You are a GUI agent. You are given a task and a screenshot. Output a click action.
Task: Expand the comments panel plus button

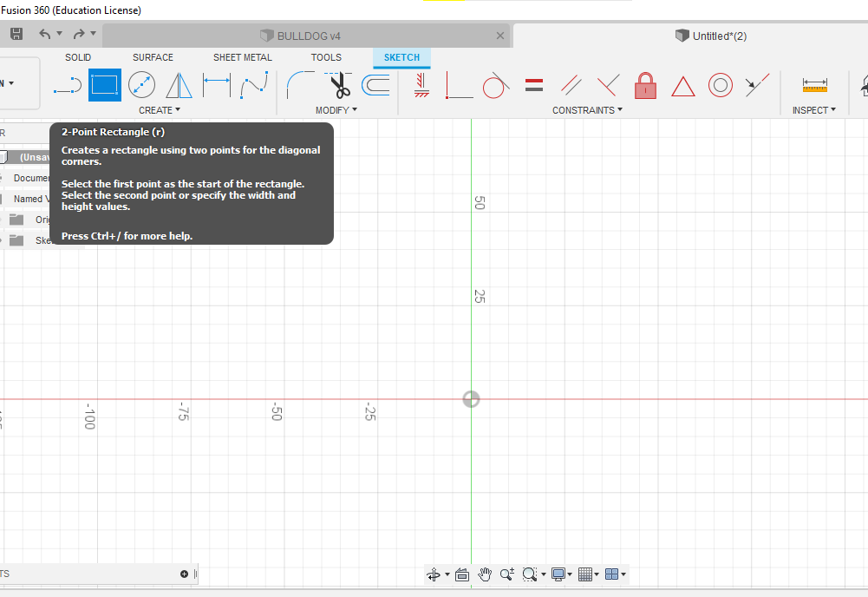pos(185,574)
